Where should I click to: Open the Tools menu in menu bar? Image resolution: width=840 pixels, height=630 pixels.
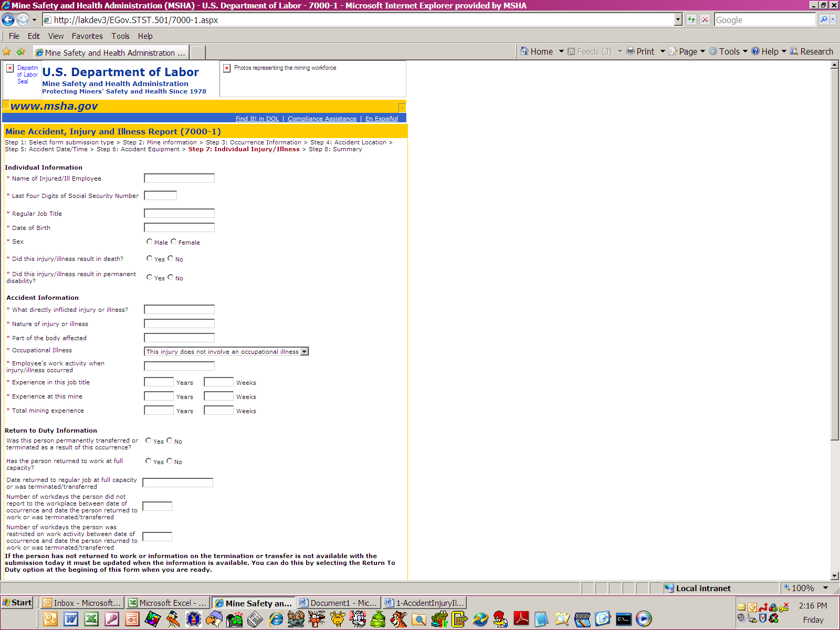(x=120, y=36)
